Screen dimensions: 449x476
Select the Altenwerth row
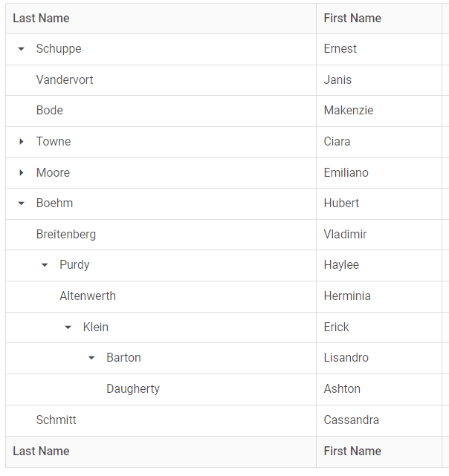[88, 296]
